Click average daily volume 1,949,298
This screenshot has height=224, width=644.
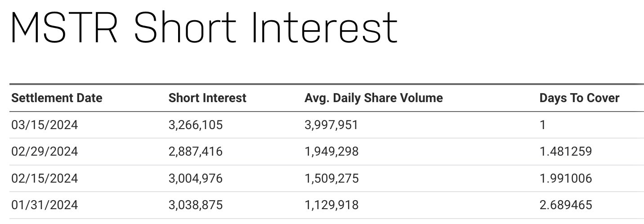pyautogui.click(x=331, y=152)
